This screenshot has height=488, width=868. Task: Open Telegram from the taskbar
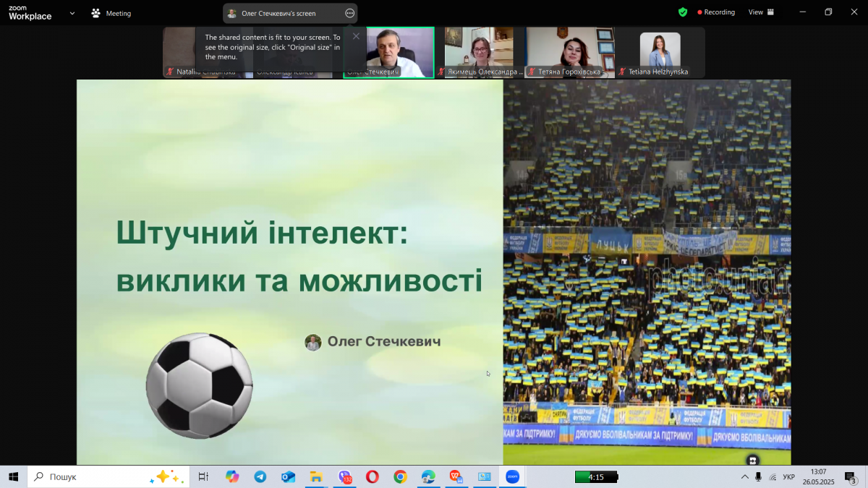coord(260,477)
